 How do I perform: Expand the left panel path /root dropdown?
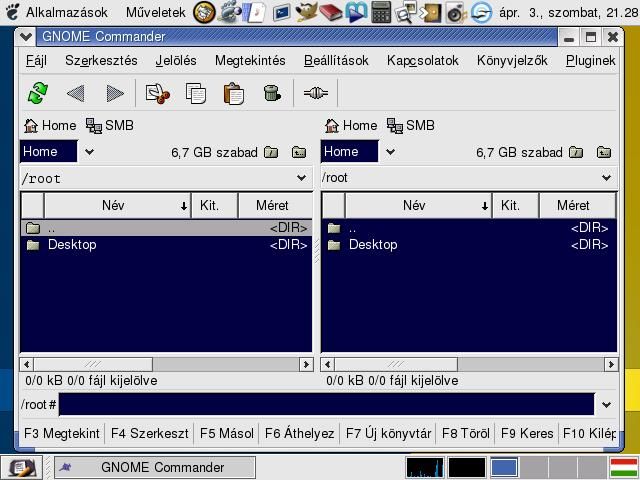302,178
